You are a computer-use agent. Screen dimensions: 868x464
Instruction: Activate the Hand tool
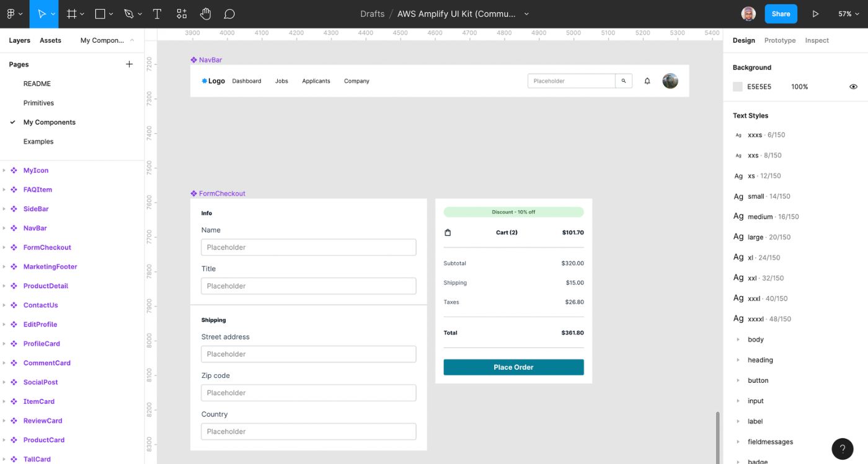pos(205,14)
